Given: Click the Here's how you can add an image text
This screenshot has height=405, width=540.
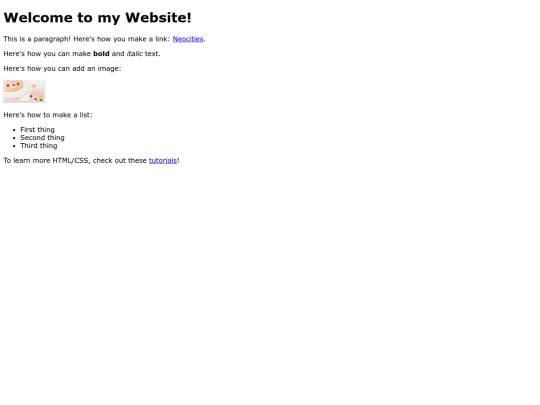Looking at the screenshot, I should [x=62, y=69].
